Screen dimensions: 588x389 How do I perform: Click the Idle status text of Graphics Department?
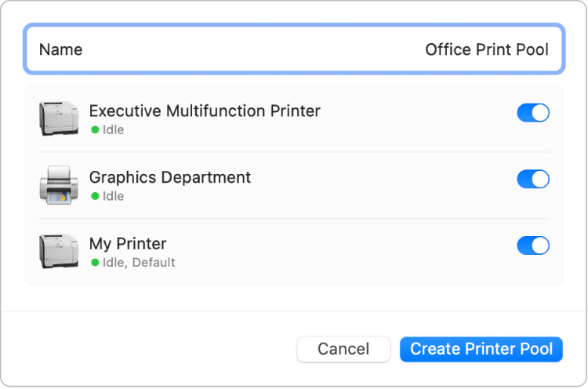tap(113, 196)
